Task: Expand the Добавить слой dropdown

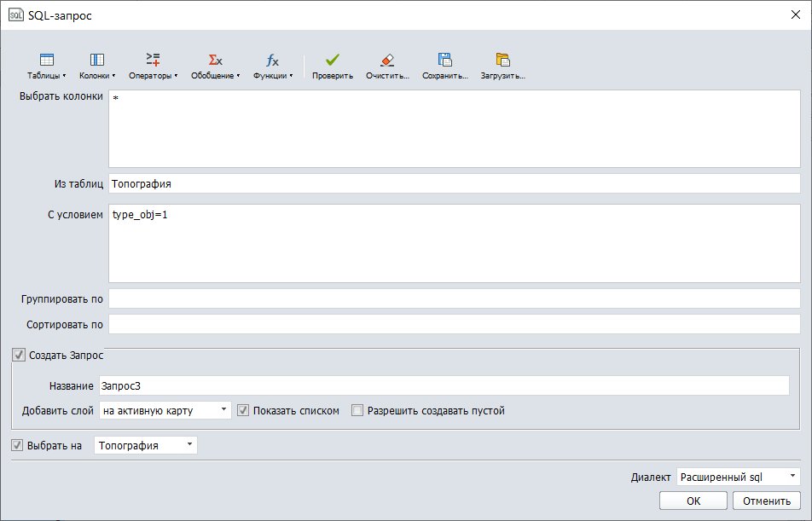Action: [165, 410]
